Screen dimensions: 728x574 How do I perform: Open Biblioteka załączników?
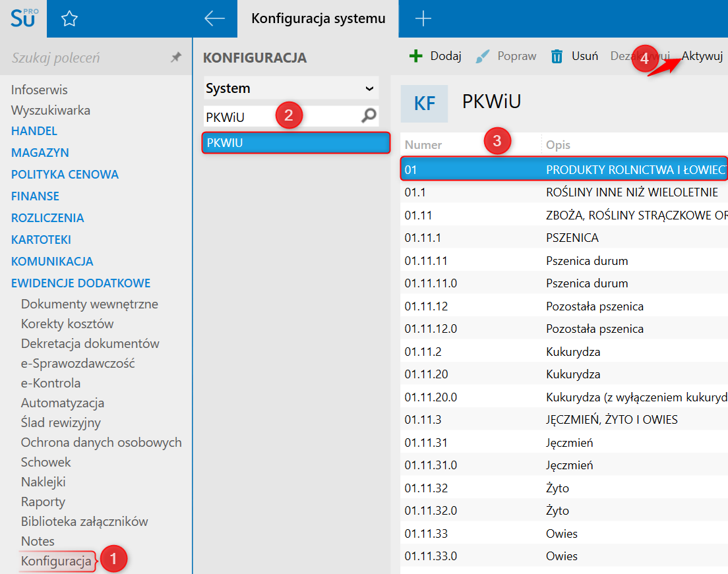84,521
